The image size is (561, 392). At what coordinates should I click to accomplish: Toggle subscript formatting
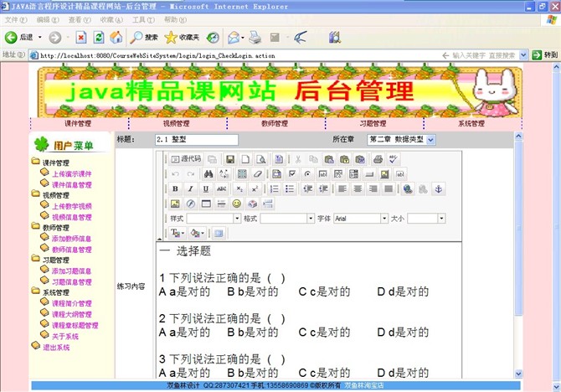pyautogui.click(x=239, y=188)
